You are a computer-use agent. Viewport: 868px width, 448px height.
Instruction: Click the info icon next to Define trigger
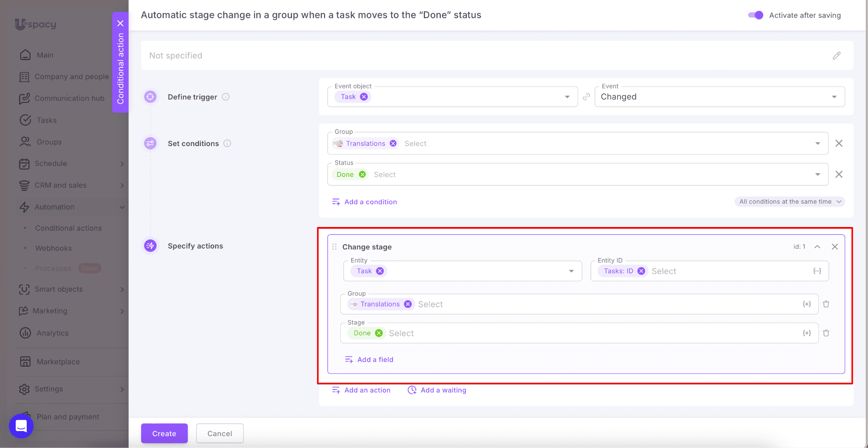pos(226,97)
